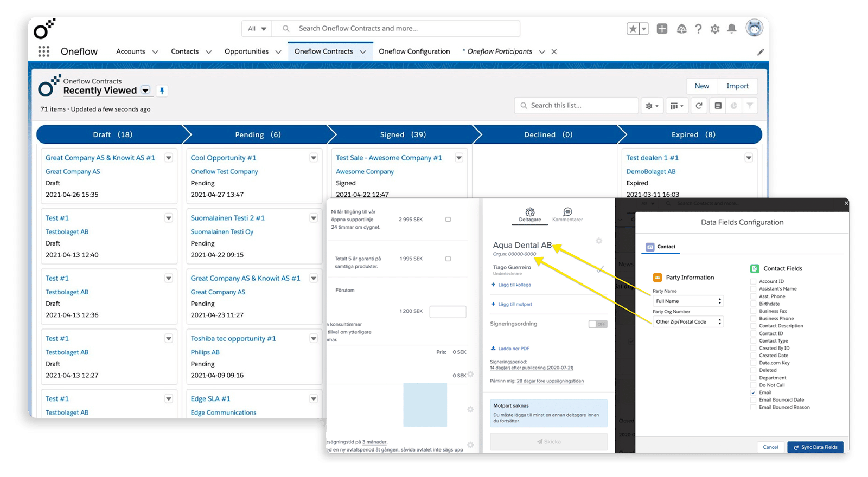Screen dimensions: 868x477
Task: Check the Department field checkbox
Action: pyautogui.click(x=754, y=378)
